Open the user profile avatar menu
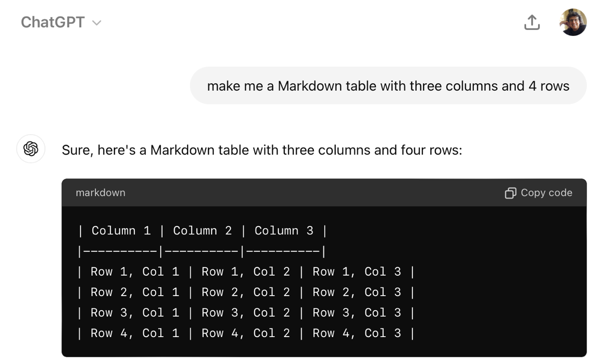The image size is (598, 364). click(x=573, y=22)
